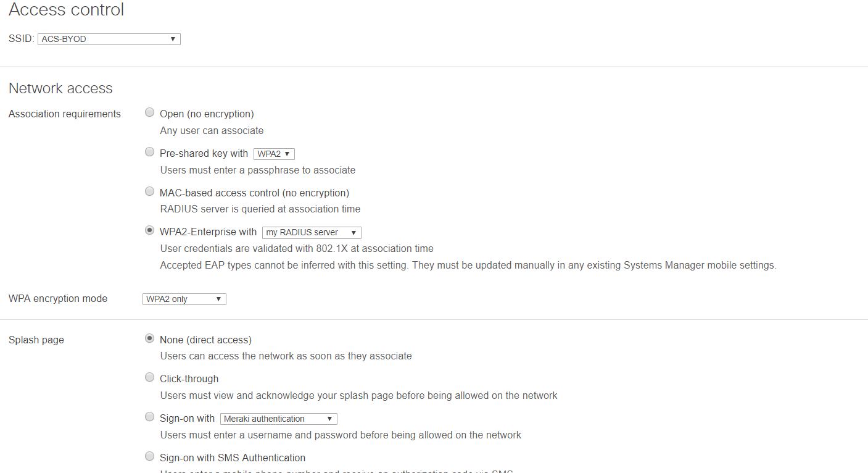
Task: Open the Meraki authentication dropdown
Action: pyautogui.click(x=278, y=419)
